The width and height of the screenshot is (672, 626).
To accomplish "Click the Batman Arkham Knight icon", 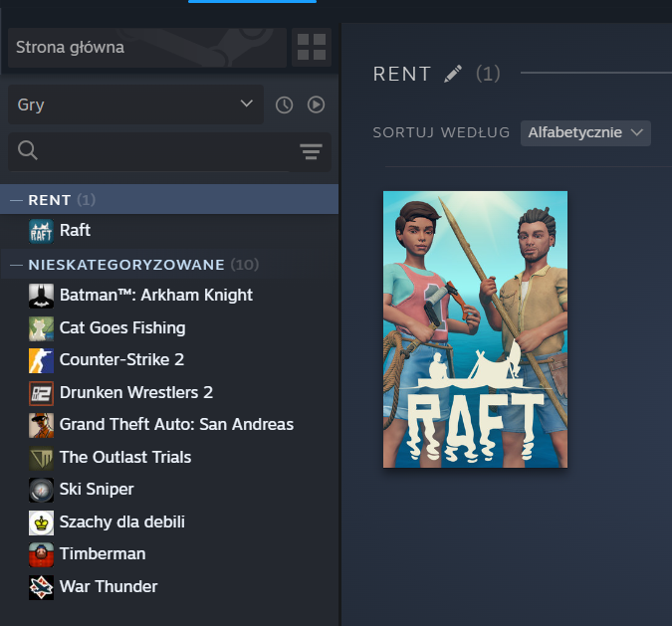I will [41, 296].
